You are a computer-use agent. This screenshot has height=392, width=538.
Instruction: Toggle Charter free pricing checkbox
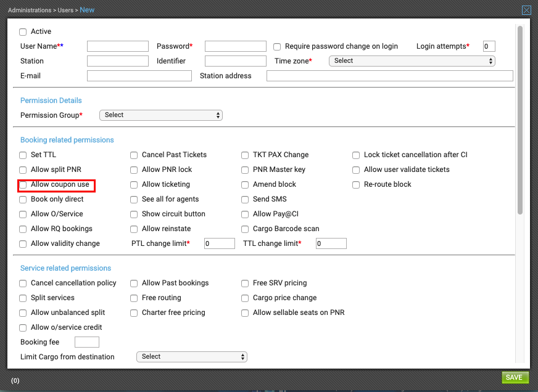point(134,313)
